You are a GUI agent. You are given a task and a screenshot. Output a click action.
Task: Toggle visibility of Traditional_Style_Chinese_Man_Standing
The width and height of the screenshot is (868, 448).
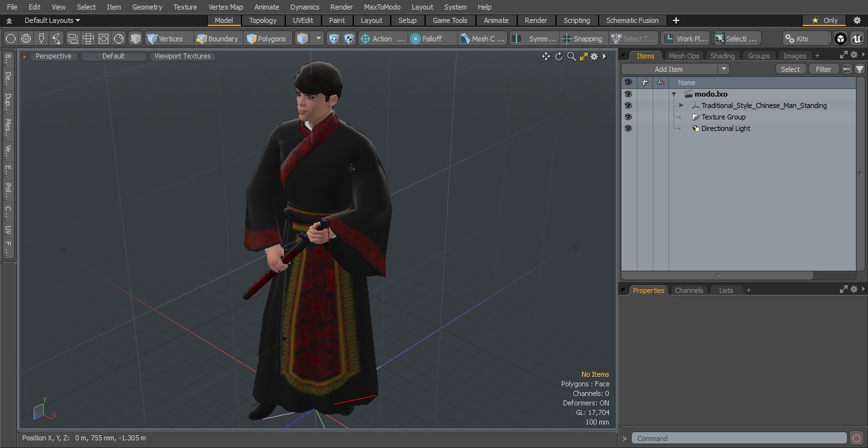(x=628, y=105)
